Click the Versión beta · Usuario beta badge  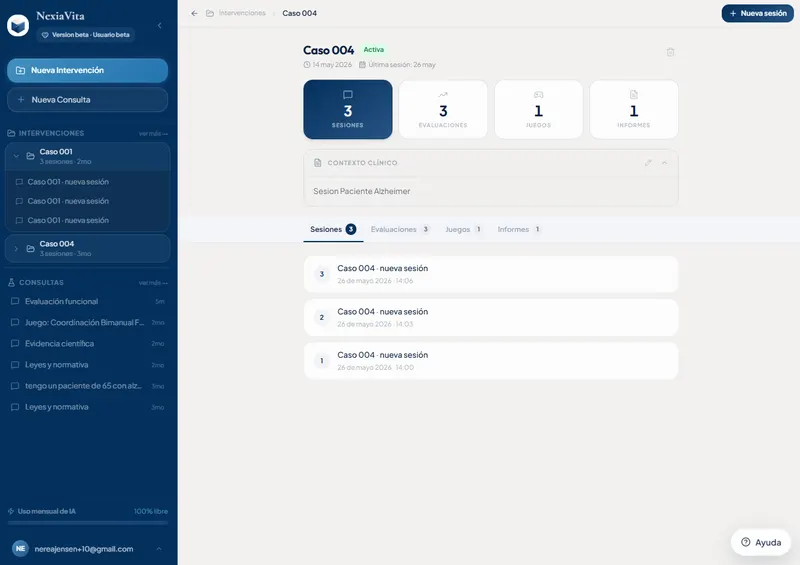click(86, 35)
